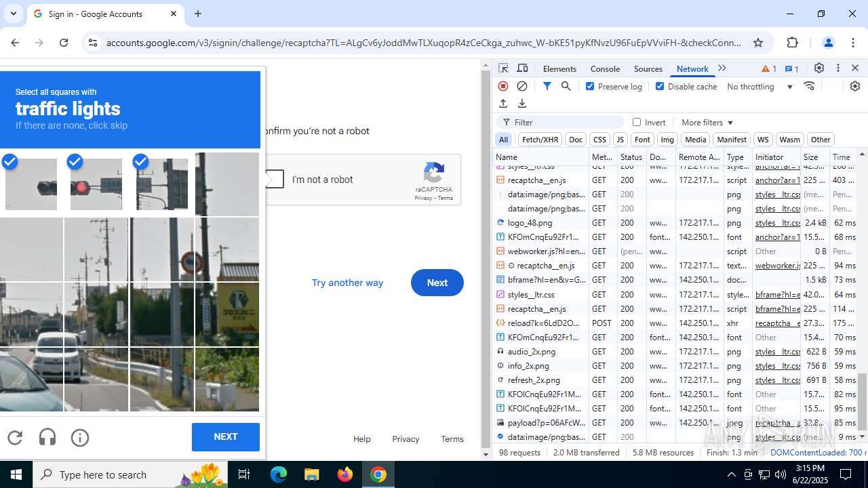The width and height of the screenshot is (868, 488).
Task: Open the Chrome profile avatar
Action: [x=828, y=43]
